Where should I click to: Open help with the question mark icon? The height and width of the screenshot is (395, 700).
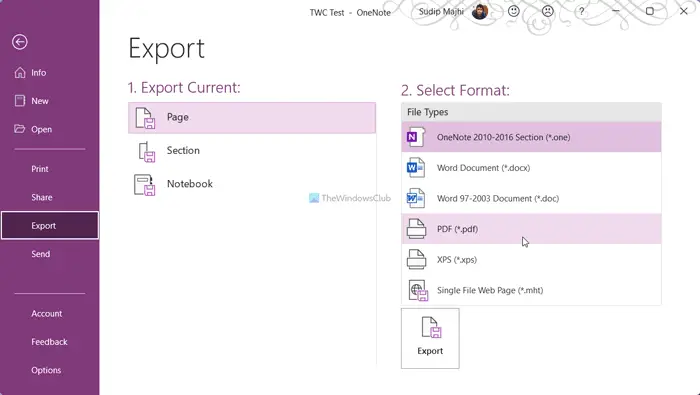point(581,12)
